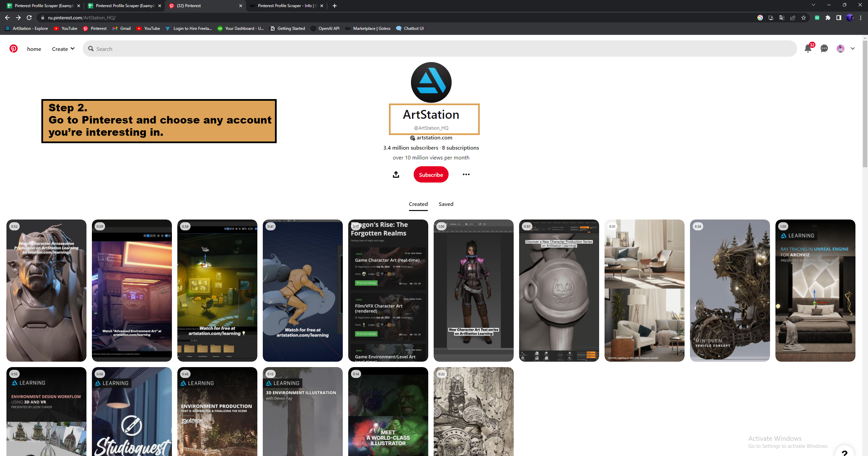The height and width of the screenshot is (456, 868).
Task: Click the page vertical scrollbar thumb
Action: click(865, 103)
